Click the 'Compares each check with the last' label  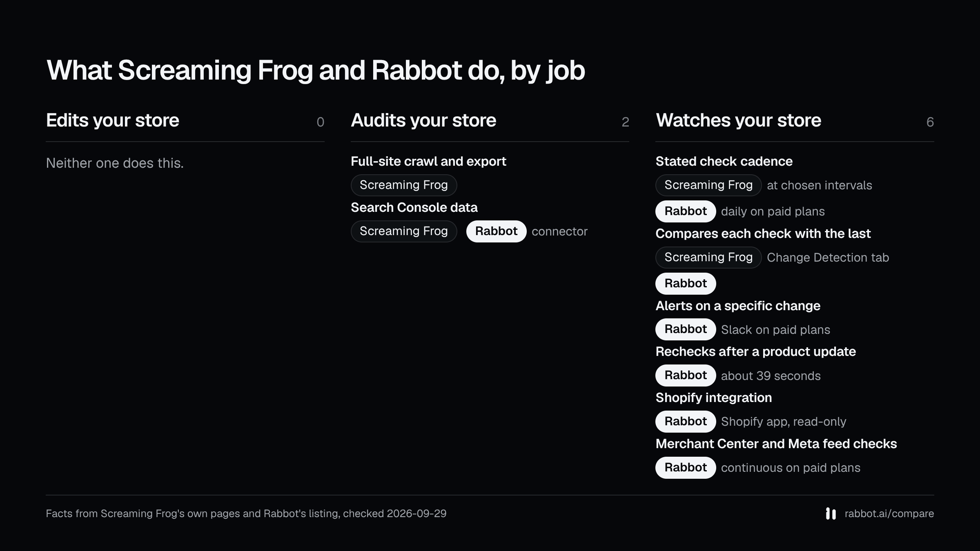(763, 234)
